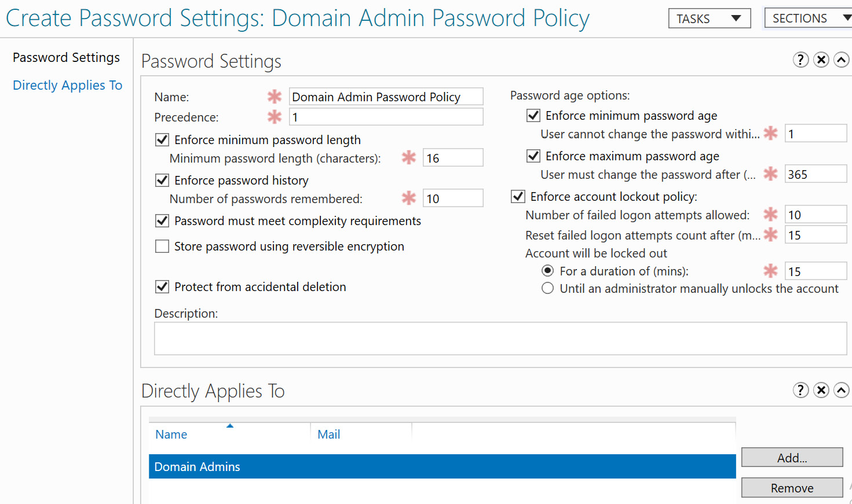This screenshot has width=852, height=504.
Task: Edit Number of passwords remembered field
Action: 453,198
